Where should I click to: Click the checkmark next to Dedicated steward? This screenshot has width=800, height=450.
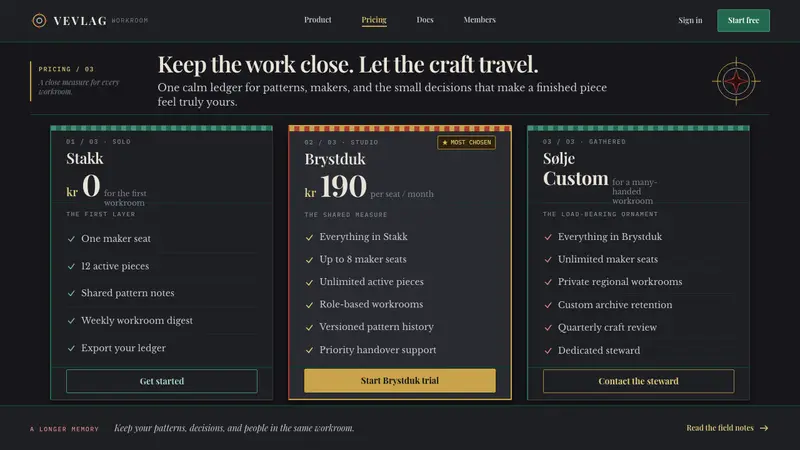[548, 351]
